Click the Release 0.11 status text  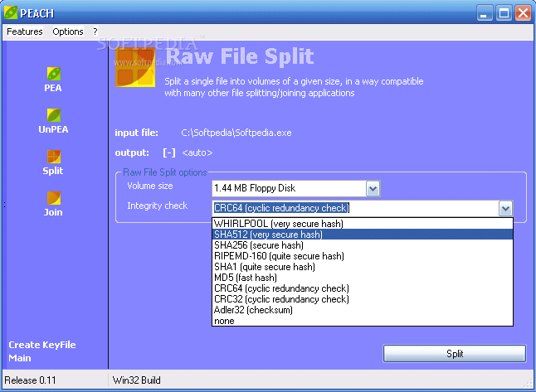[x=30, y=380]
